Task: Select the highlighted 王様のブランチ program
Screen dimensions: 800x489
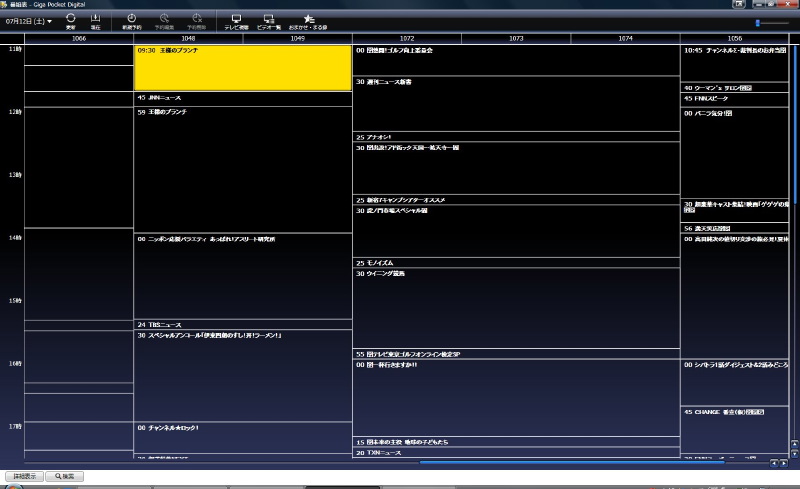Action: point(242,67)
